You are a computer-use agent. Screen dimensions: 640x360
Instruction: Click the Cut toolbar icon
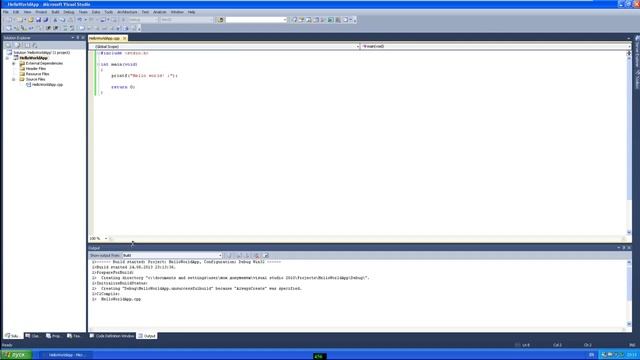coord(55,20)
